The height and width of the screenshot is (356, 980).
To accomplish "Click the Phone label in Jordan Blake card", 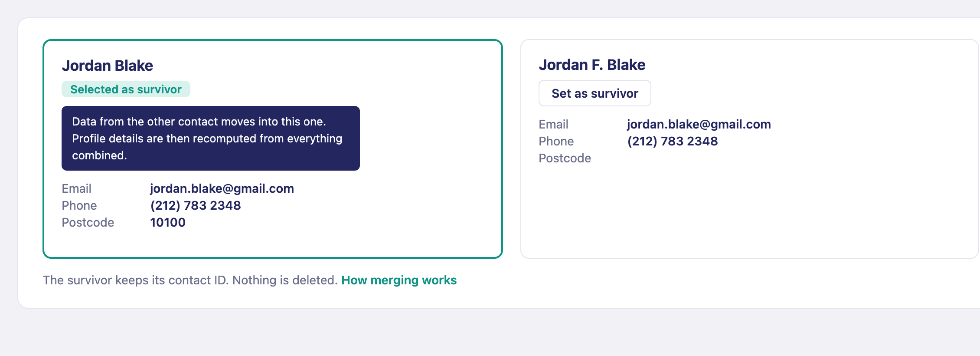I will pyautogui.click(x=79, y=205).
